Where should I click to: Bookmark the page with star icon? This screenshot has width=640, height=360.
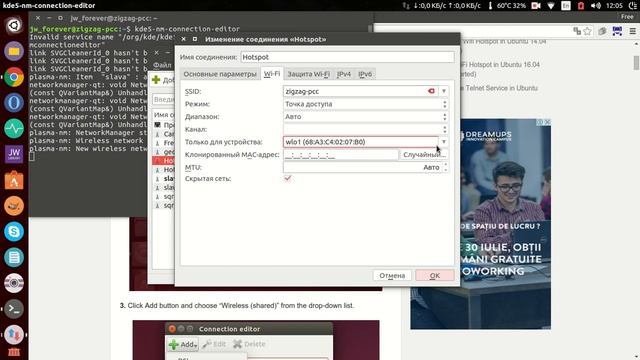(587, 31)
